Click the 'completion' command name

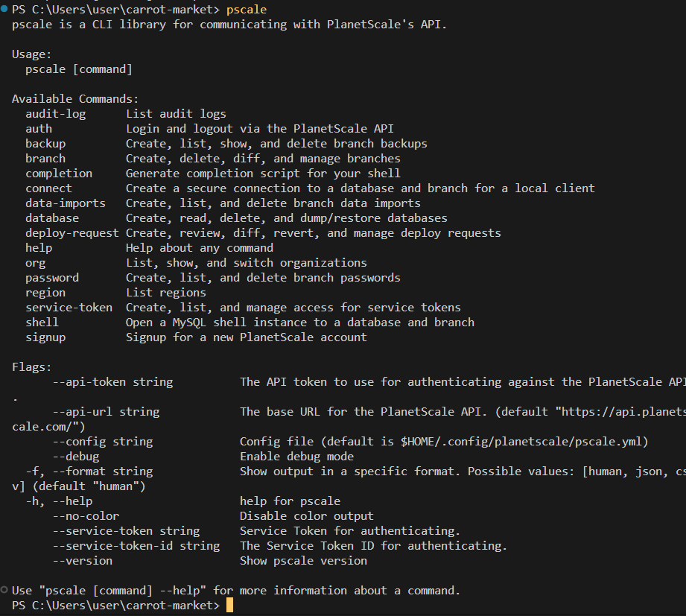click(59, 174)
